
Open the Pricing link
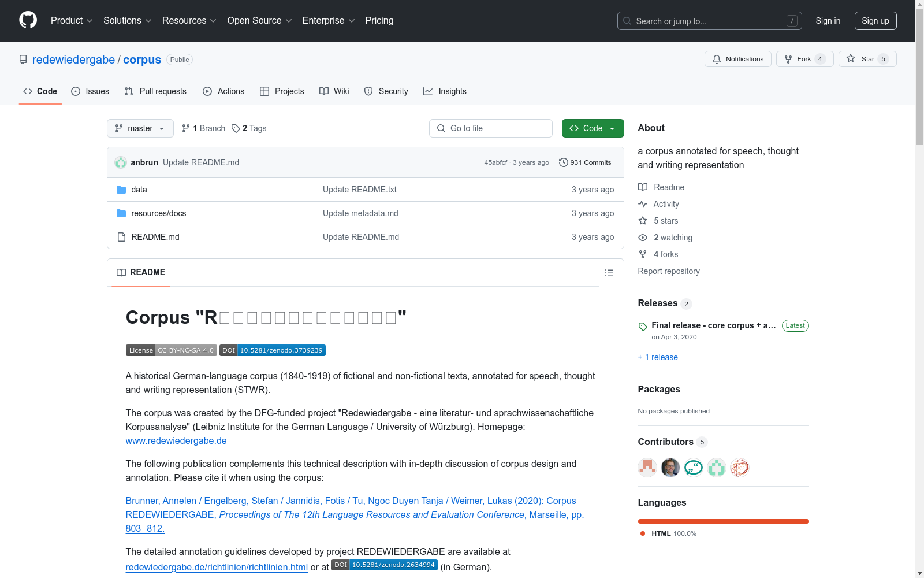(x=379, y=21)
